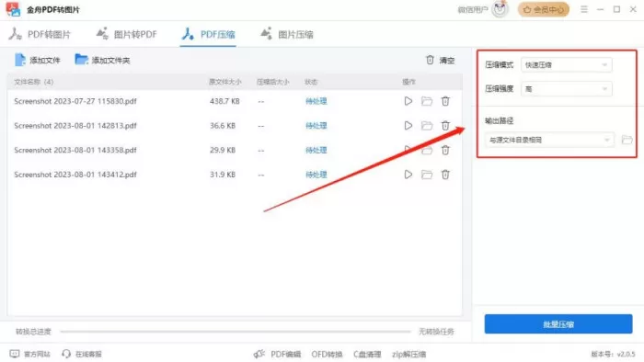The image size is (644, 362).
Task: Open the 压缩强度 dropdown
Action: tap(567, 89)
